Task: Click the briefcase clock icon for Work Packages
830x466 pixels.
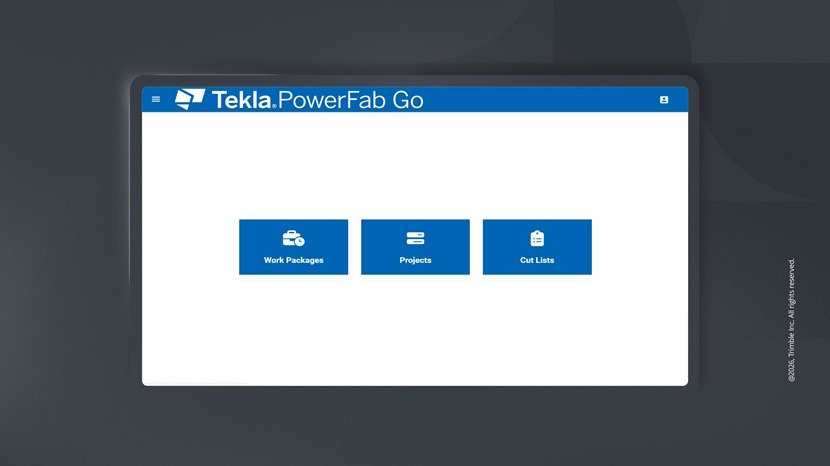Action: (293, 238)
